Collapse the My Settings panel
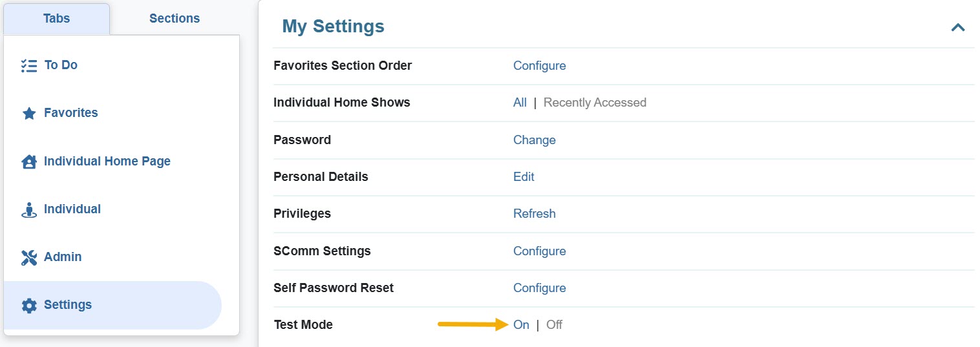The width and height of the screenshot is (980, 347). [x=958, y=27]
